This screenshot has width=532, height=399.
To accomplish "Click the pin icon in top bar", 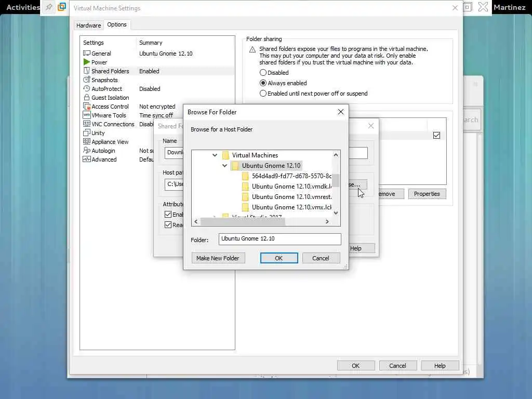I will [x=49, y=7].
